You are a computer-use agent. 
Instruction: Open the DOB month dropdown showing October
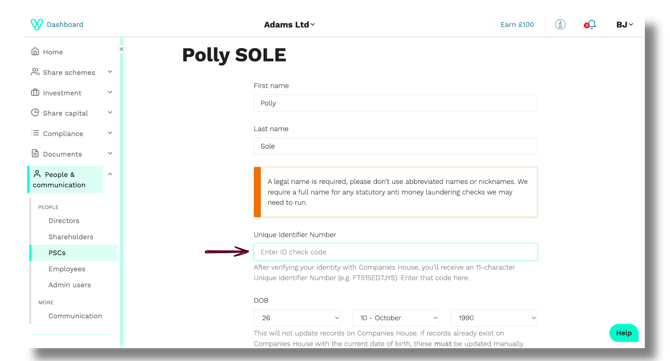pyautogui.click(x=396, y=318)
